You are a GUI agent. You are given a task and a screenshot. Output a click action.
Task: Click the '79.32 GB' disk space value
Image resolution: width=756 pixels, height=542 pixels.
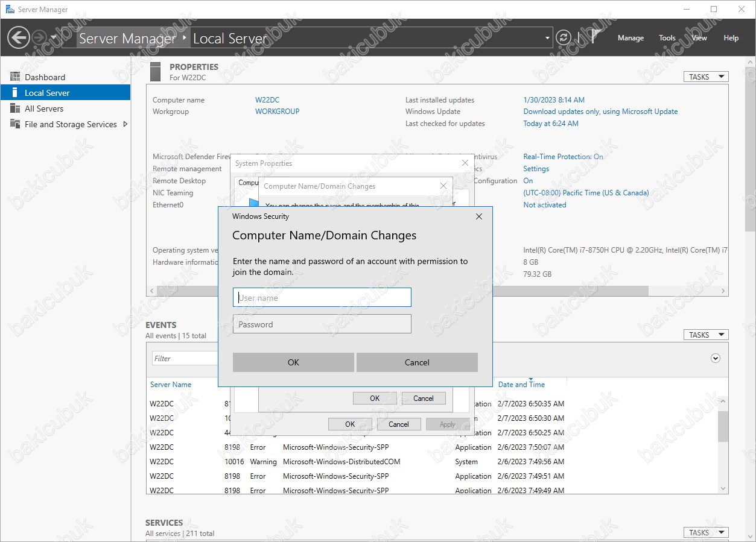[x=538, y=274]
